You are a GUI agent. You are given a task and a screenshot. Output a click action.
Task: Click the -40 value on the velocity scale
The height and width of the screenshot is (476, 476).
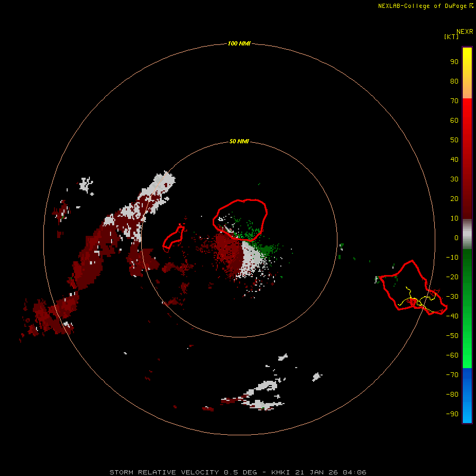pos(452,316)
